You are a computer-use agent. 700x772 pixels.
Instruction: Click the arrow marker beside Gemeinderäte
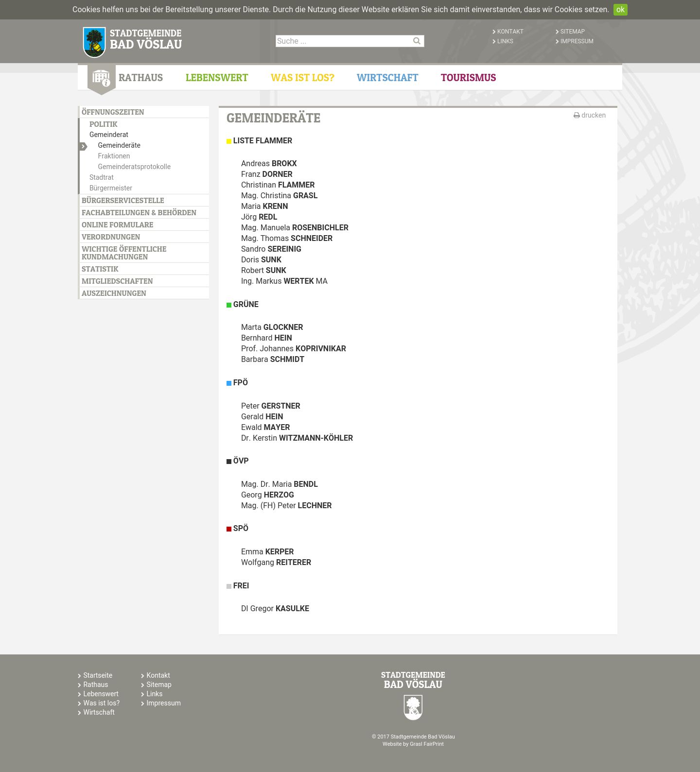pyautogui.click(x=84, y=146)
